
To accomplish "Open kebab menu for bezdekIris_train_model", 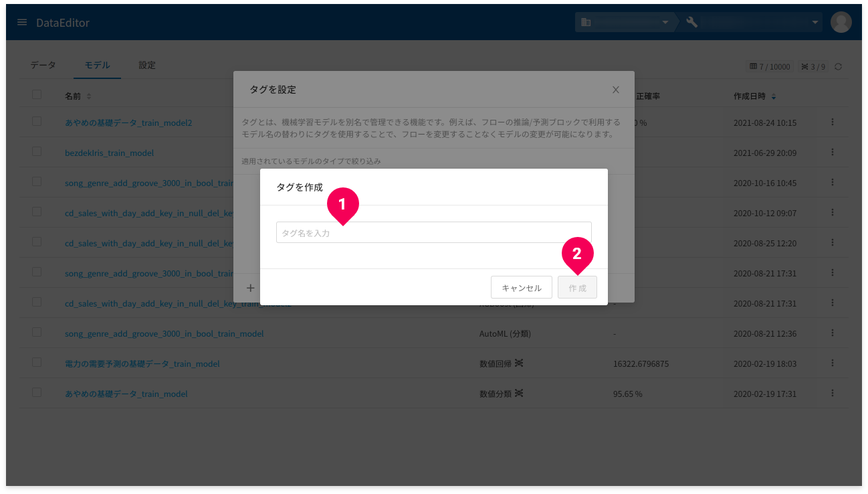I will tap(833, 152).
